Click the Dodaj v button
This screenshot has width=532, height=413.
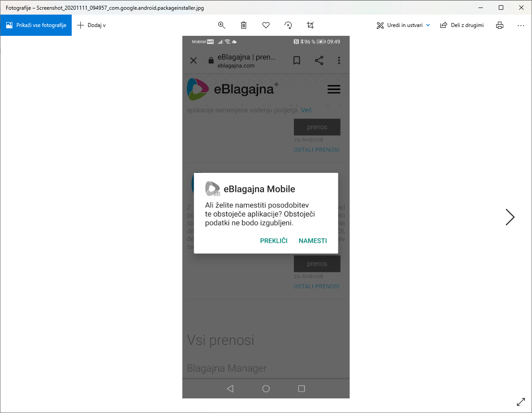[x=91, y=25]
